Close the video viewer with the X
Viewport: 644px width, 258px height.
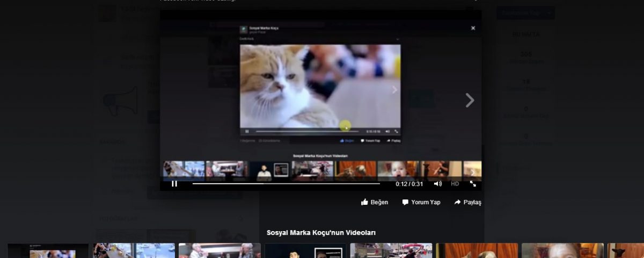tap(473, 28)
